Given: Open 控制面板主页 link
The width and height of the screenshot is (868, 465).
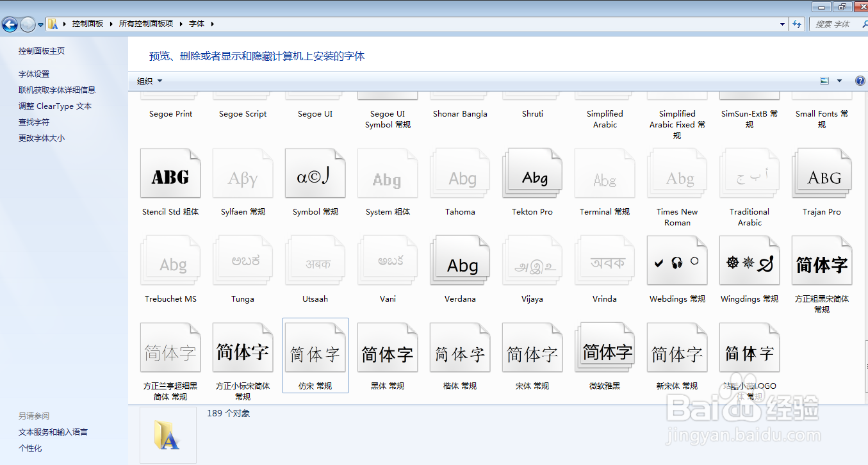Looking at the screenshot, I should [x=42, y=51].
